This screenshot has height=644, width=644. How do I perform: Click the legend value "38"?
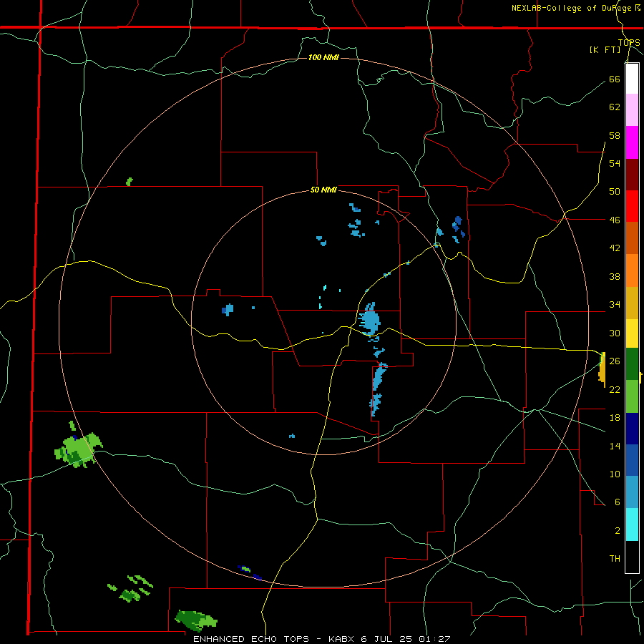click(x=615, y=276)
